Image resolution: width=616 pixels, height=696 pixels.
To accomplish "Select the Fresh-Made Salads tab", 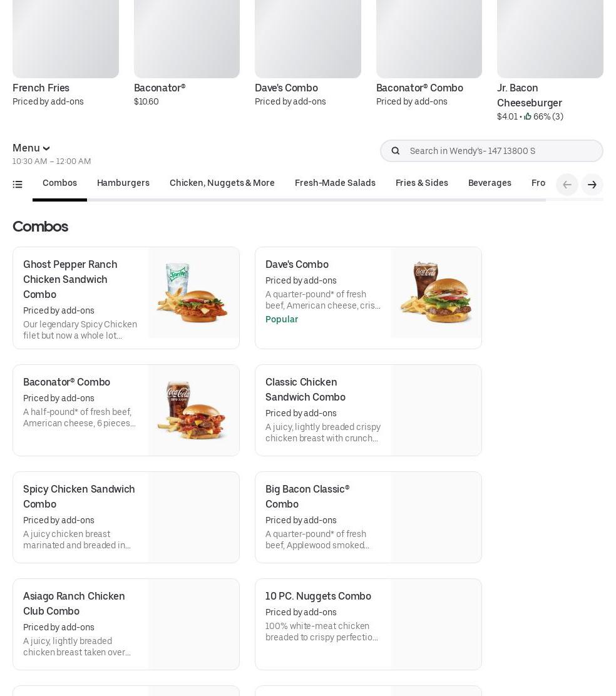I will pyautogui.click(x=335, y=183).
